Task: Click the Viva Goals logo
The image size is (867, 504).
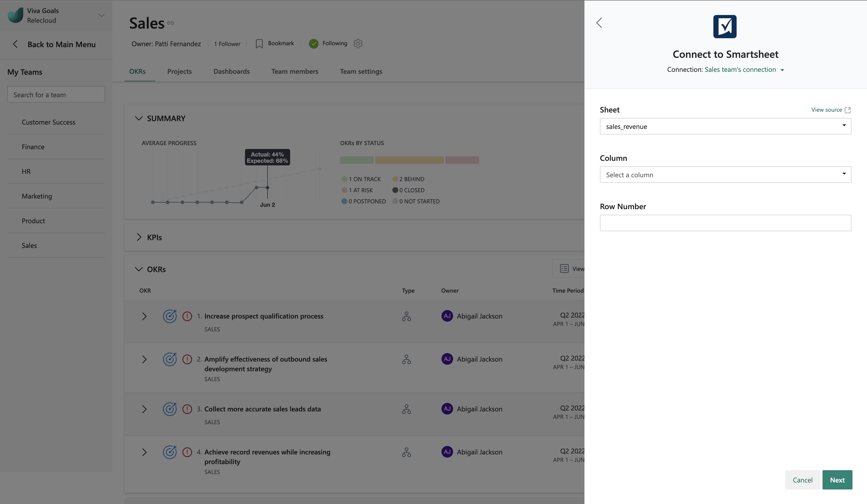Action: click(x=15, y=15)
